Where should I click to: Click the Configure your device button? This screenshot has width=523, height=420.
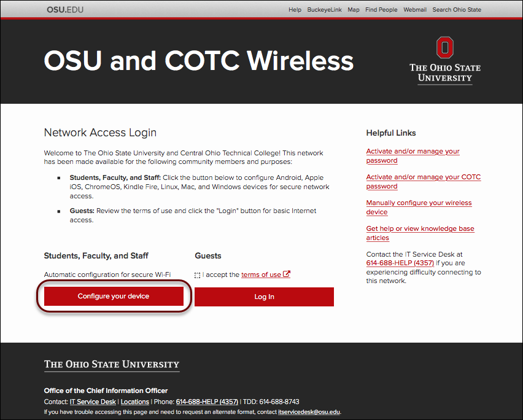point(114,295)
